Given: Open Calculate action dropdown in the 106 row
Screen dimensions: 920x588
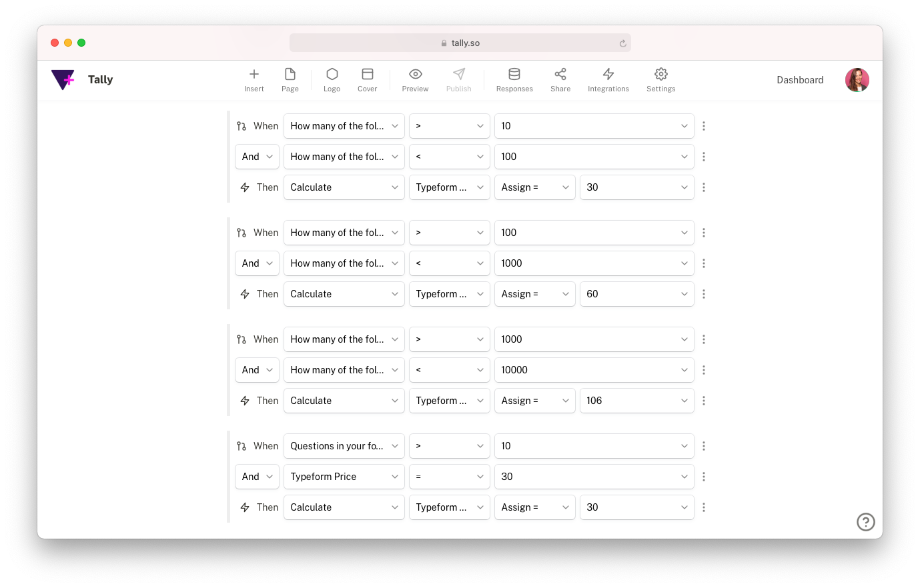Looking at the screenshot, I should point(344,401).
